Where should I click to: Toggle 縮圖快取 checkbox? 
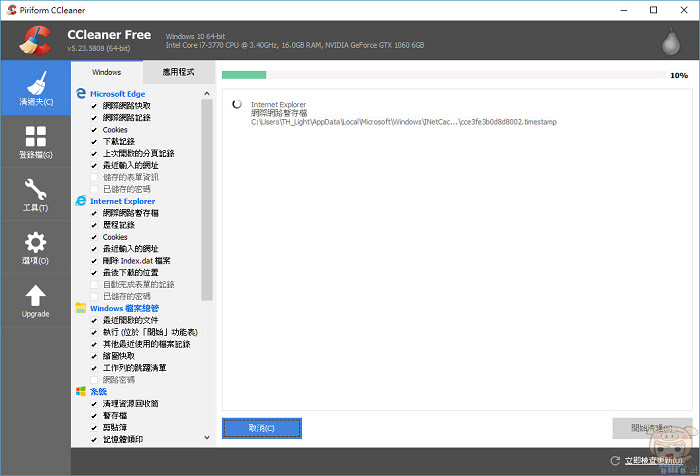94,356
